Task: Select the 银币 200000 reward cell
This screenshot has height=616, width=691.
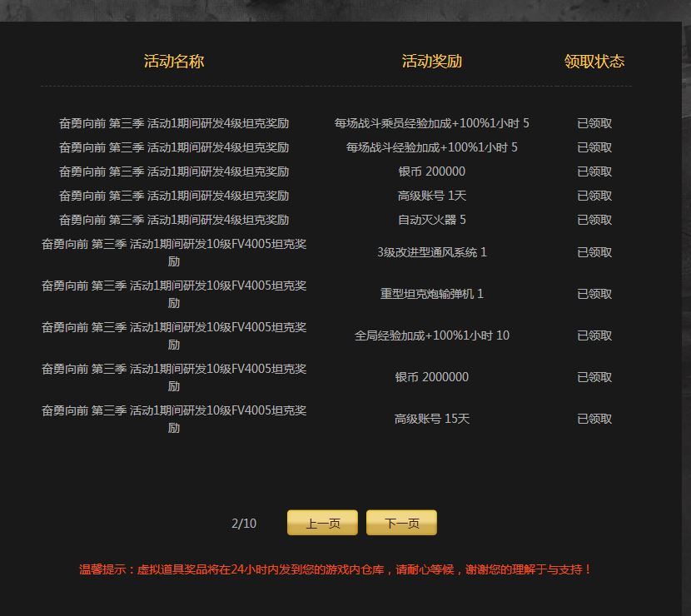Action: point(431,171)
